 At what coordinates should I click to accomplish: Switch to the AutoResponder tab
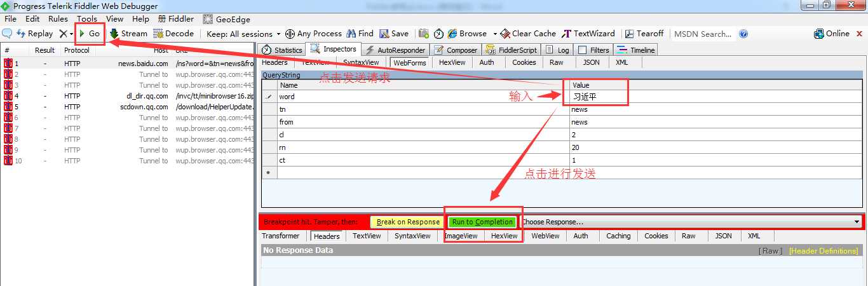[395, 50]
